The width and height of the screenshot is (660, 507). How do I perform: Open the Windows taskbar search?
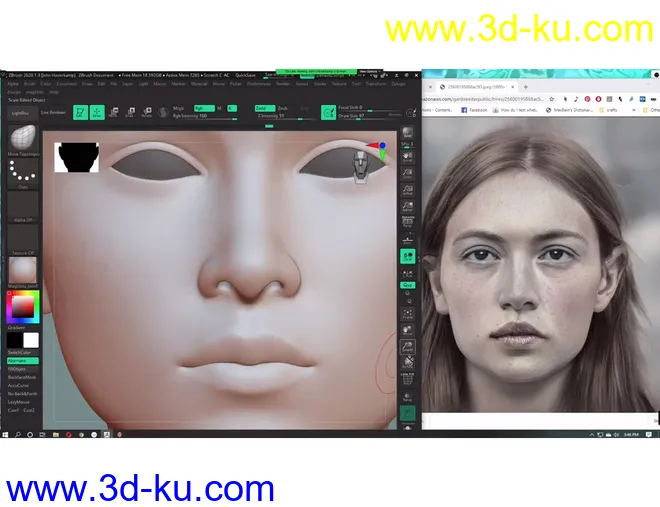coord(18,434)
